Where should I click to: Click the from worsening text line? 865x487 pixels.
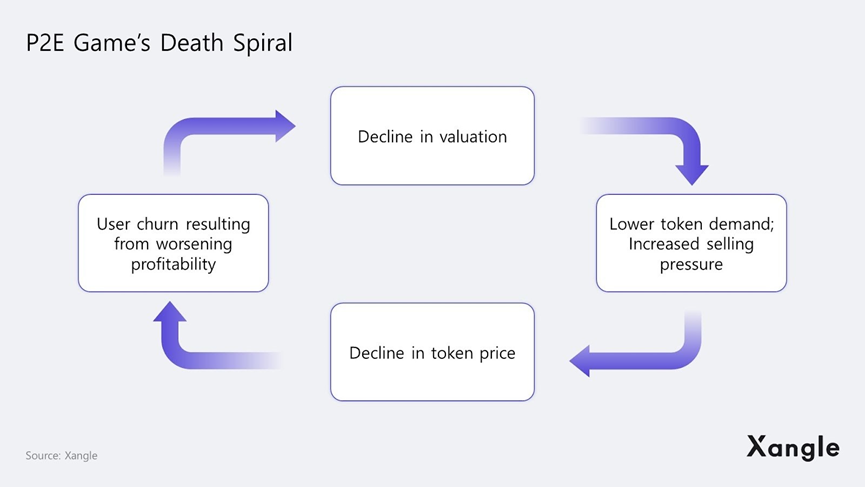[x=173, y=244]
